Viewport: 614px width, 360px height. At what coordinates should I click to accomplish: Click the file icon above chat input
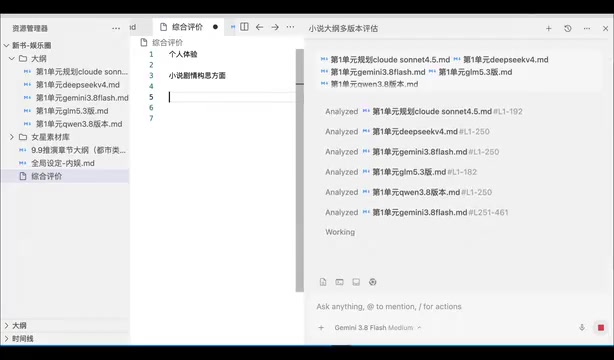tap(323, 282)
